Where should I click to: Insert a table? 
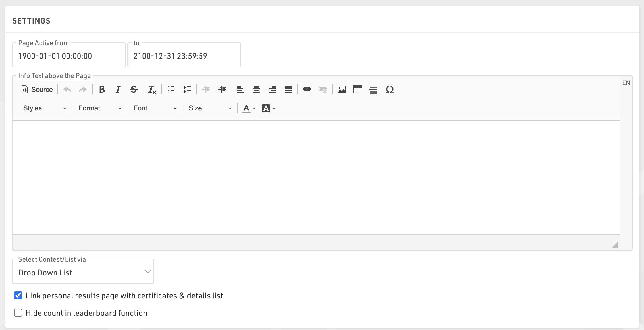(x=357, y=90)
